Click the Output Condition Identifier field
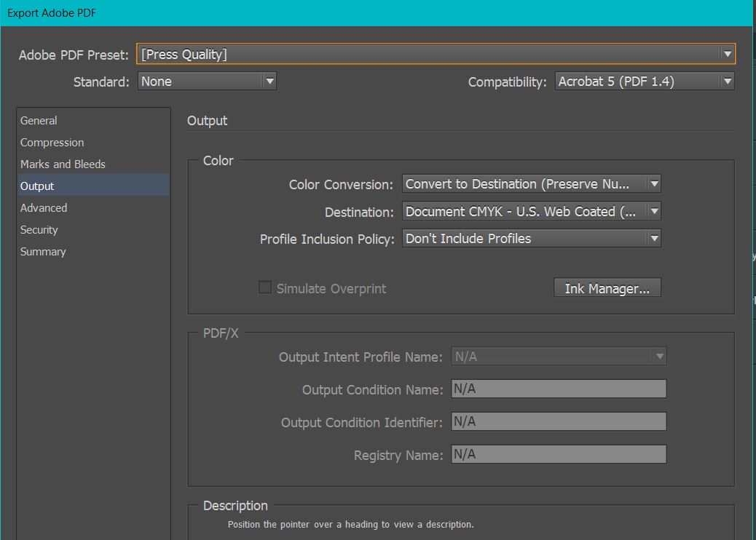Screen dimensions: 756x540 point(559,422)
